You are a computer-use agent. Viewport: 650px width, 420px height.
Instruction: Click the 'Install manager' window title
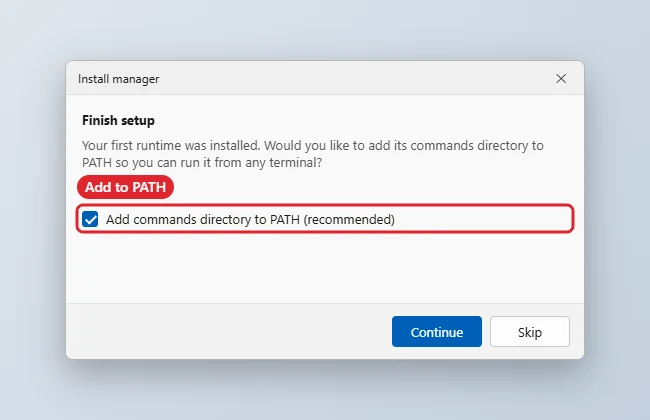(119, 79)
